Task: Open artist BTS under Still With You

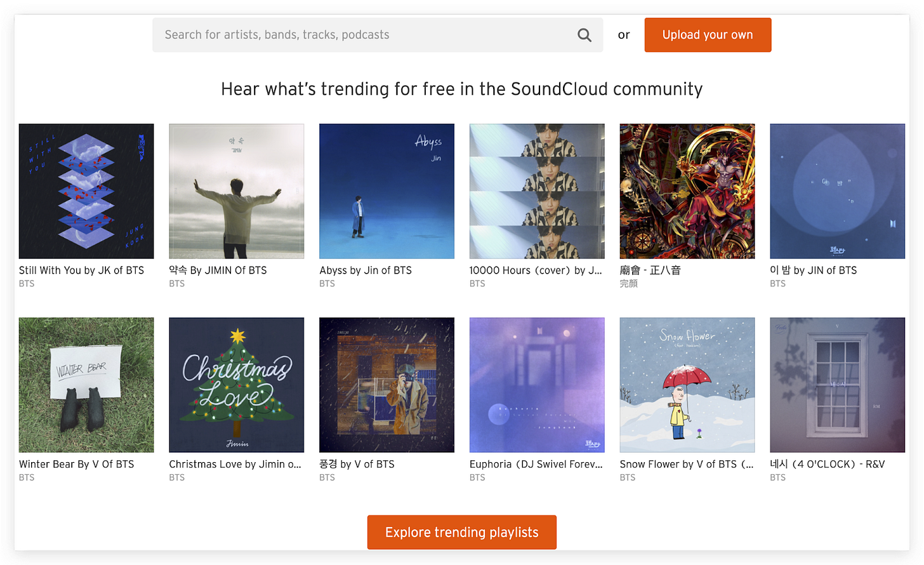Action: [x=27, y=284]
